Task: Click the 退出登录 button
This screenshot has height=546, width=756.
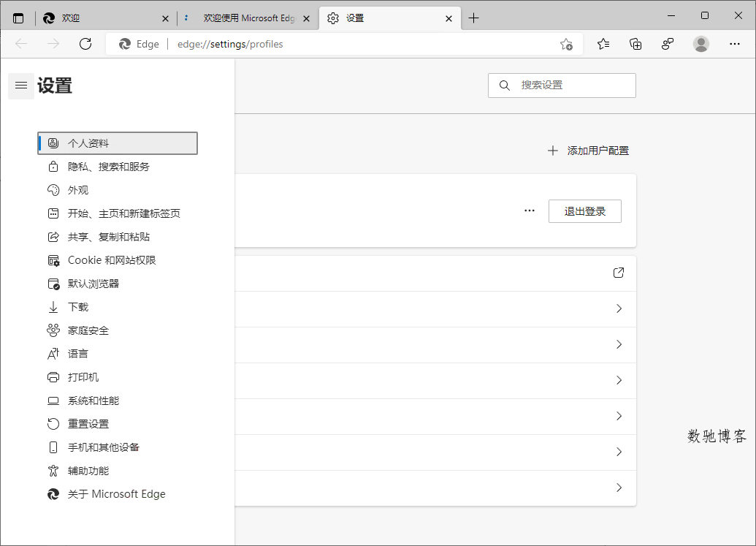Action: [585, 211]
